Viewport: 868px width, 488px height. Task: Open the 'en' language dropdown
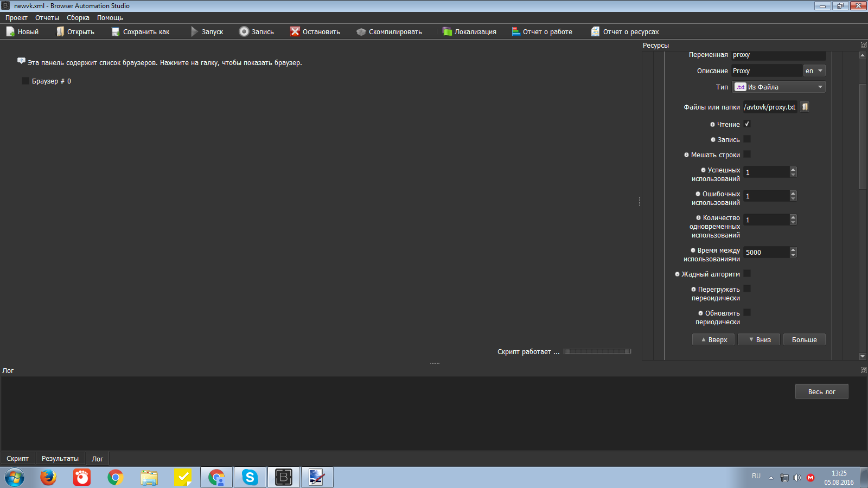tap(814, 70)
